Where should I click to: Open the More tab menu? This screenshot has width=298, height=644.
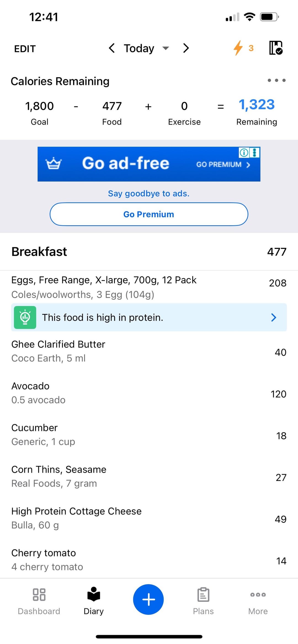pos(258,601)
